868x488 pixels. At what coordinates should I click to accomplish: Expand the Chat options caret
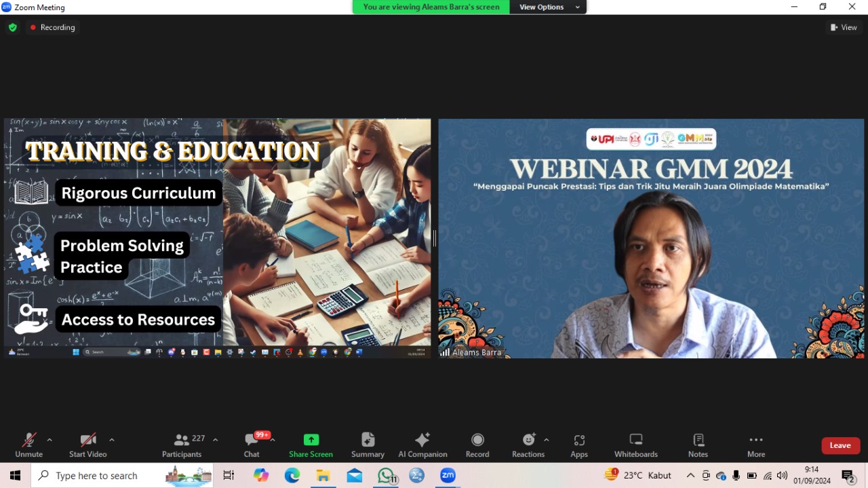coord(273,440)
